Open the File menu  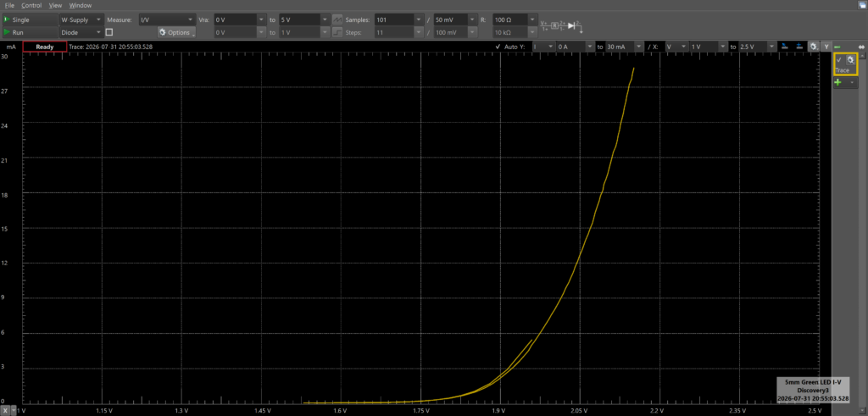(x=9, y=5)
